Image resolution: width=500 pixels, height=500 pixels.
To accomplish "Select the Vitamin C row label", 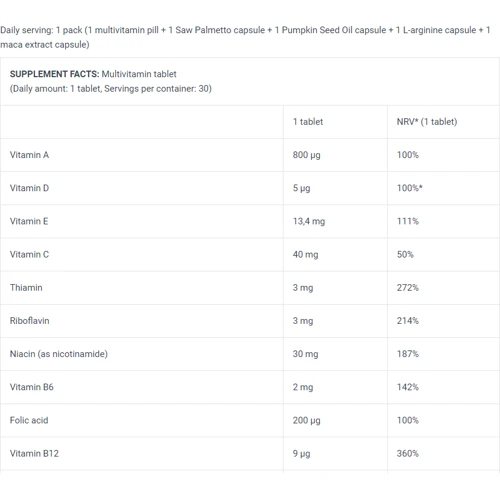I will (x=29, y=255).
